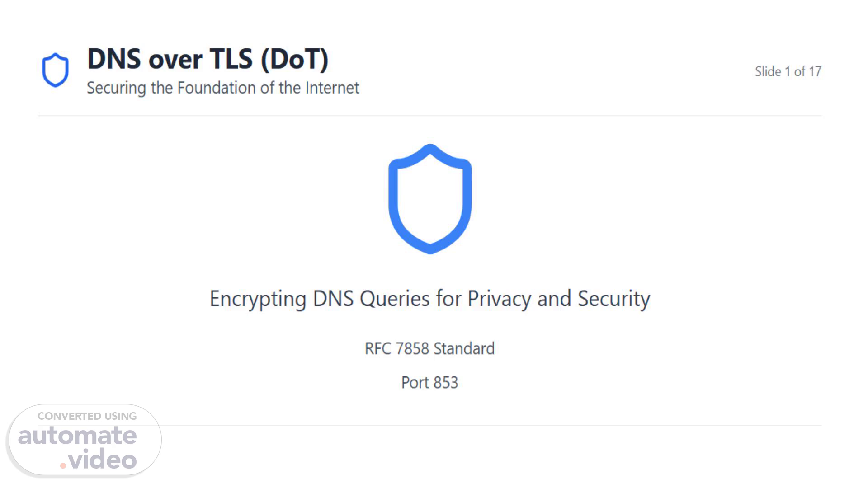
Task: Click the "DNS over TLS (DoT)" title
Action: pyautogui.click(x=208, y=59)
